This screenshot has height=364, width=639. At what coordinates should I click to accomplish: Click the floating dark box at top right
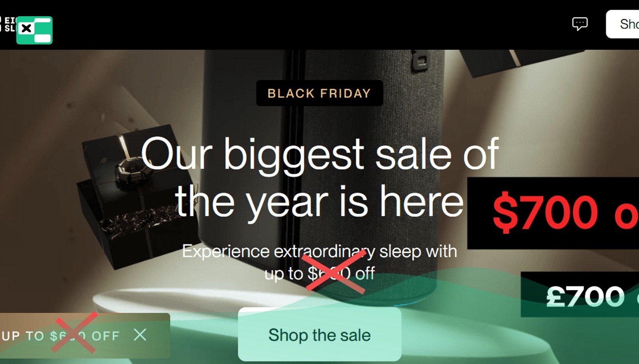[x=522, y=61]
